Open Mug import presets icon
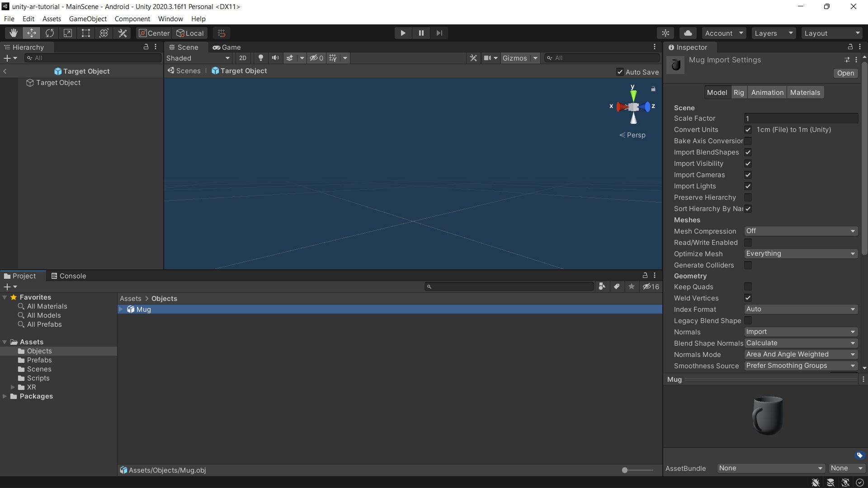Viewport: 868px width, 488px height. pyautogui.click(x=847, y=60)
